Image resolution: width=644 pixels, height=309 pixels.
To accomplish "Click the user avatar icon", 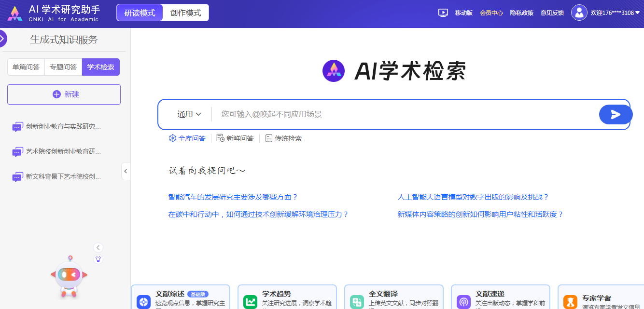I will [579, 13].
